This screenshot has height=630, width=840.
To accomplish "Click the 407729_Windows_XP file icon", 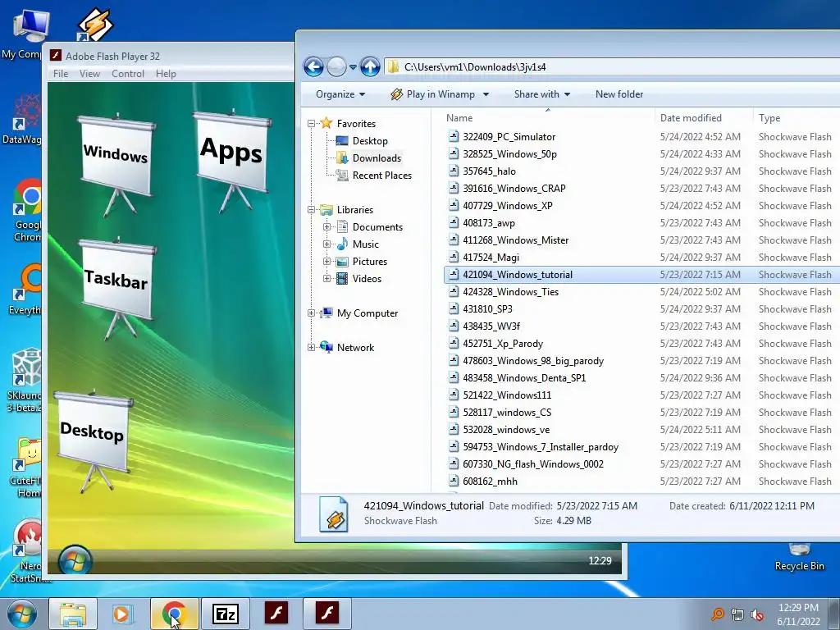I will click(x=454, y=205).
